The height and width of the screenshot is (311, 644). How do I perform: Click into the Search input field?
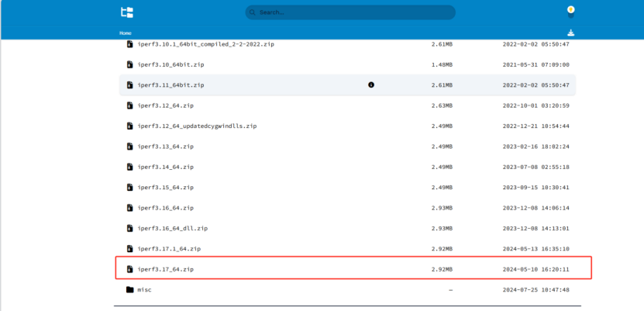coord(350,12)
